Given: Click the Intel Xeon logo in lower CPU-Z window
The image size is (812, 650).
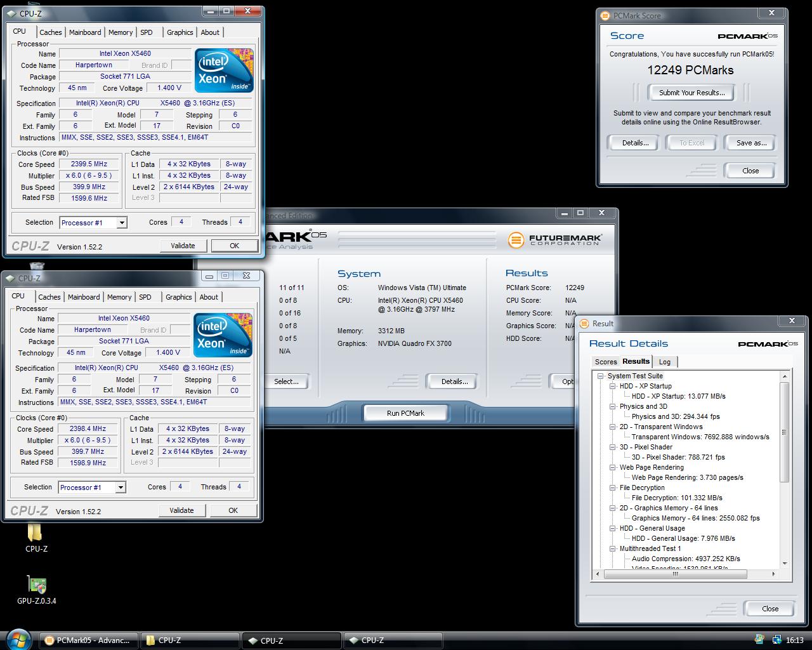Looking at the screenshot, I should click(x=223, y=335).
